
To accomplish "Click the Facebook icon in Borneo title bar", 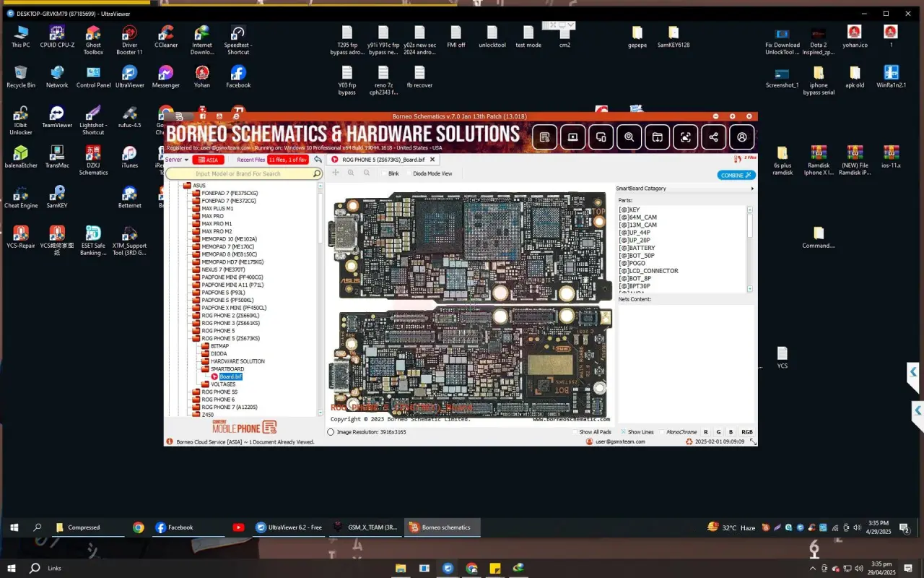I will (x=202, y=116).
